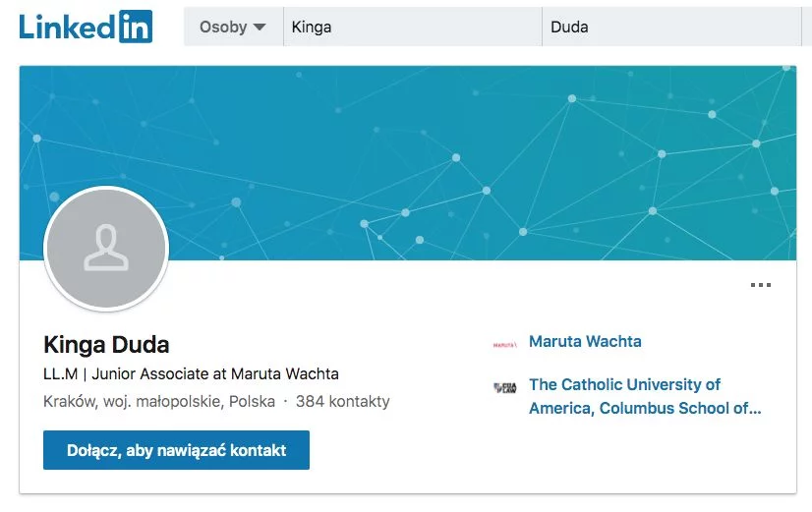Click the blue network banner image

coord(408,163)
